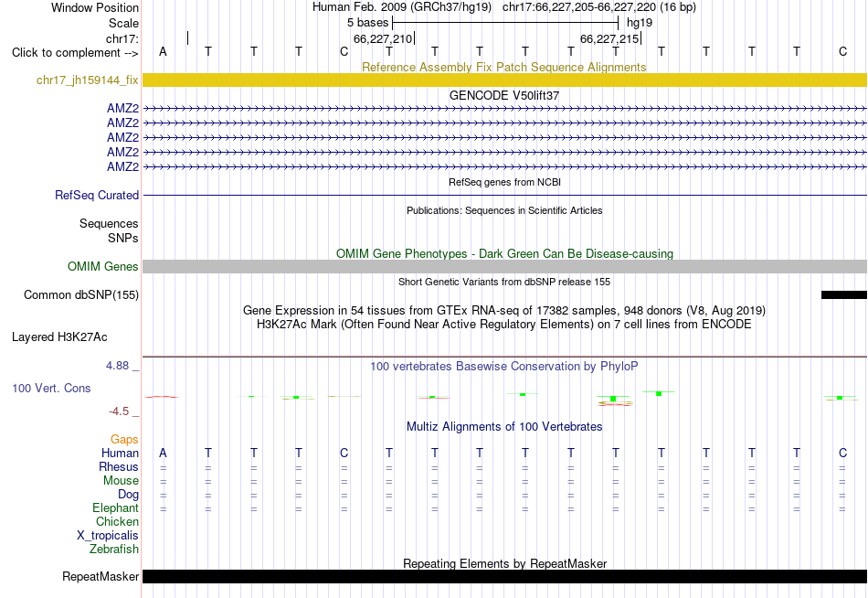868x598 pixels.
Task: Open the RefSeq genes from NCBI title
Action: [x=504, y=182]
